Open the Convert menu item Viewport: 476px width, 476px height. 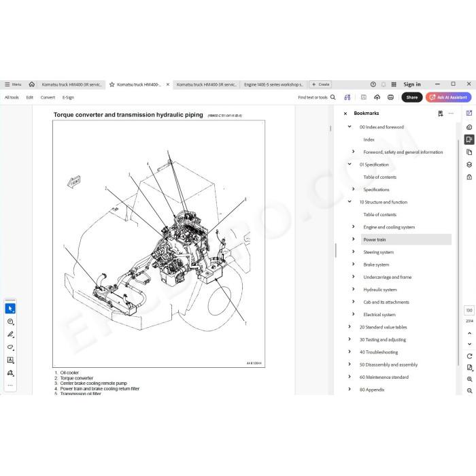(x=48, y=97)
